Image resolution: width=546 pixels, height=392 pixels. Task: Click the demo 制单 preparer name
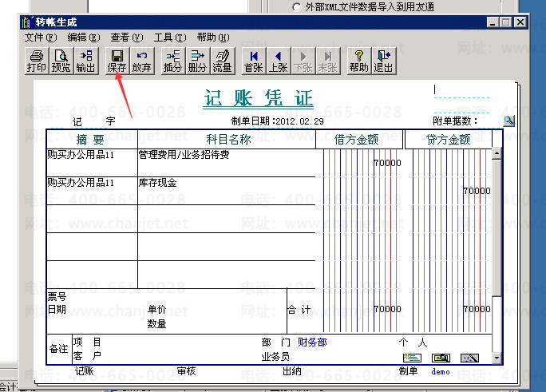pos(441,372)
